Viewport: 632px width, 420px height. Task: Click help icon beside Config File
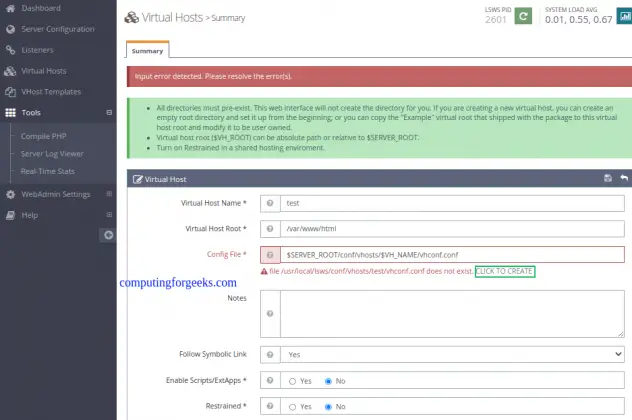click(269, 255)
